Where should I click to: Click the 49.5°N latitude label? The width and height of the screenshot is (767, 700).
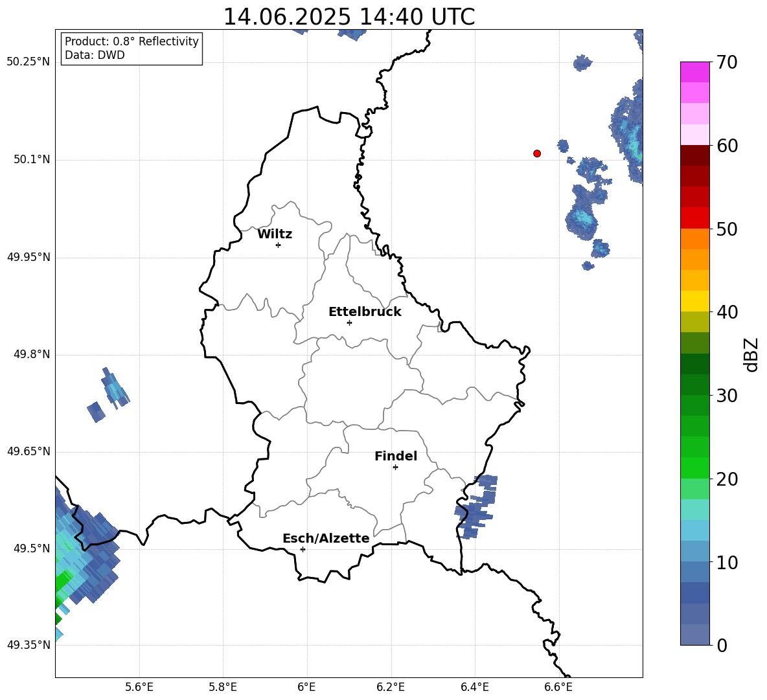(x=32, y=548)
